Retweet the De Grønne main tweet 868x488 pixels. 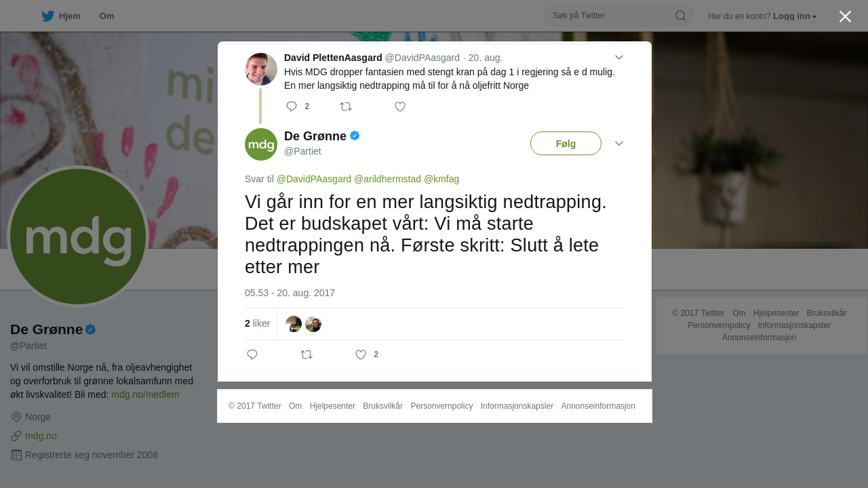click(x=307, y=354)
